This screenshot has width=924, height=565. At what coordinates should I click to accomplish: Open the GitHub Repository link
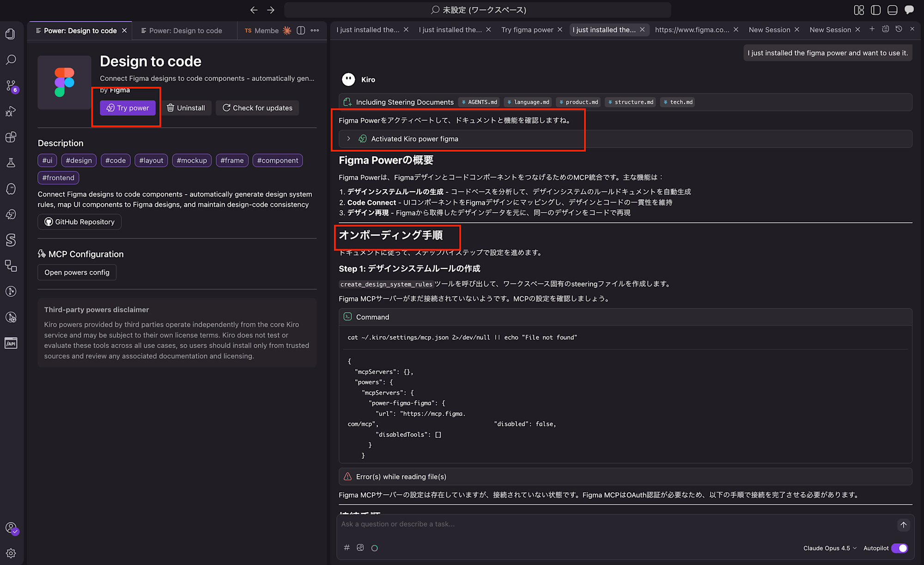(x=79, y=222)
